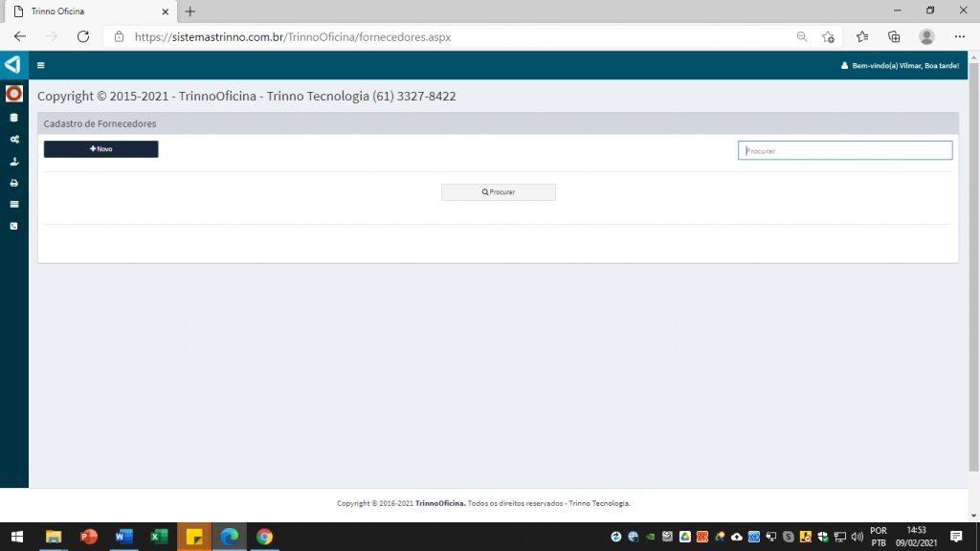Click the +Novo button
This screenshot has width=980, height=551.
tap(100, 148)
